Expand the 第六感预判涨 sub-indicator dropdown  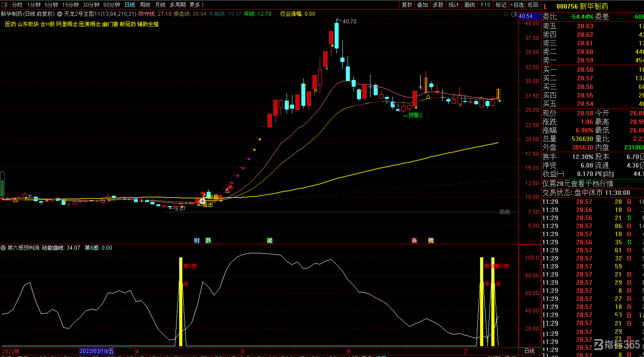click(x=4, y=248)
